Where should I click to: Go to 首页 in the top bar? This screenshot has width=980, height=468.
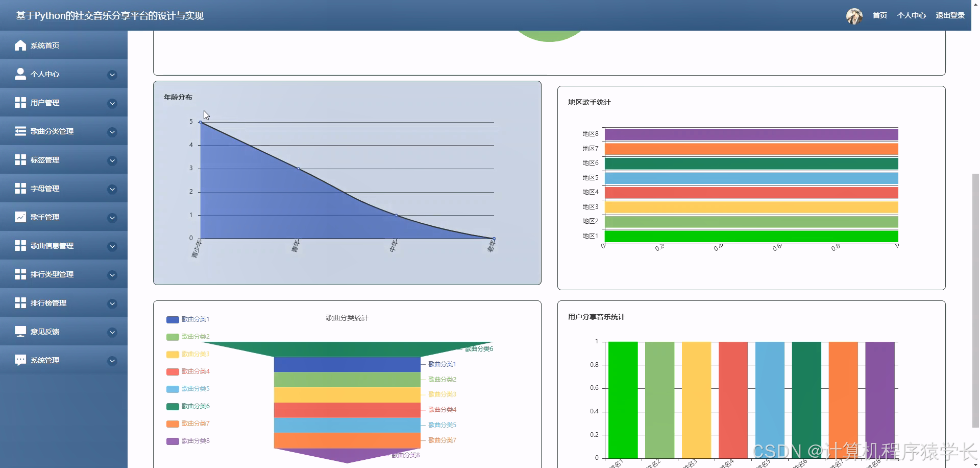pyautogui.click(x=880, y=16)
